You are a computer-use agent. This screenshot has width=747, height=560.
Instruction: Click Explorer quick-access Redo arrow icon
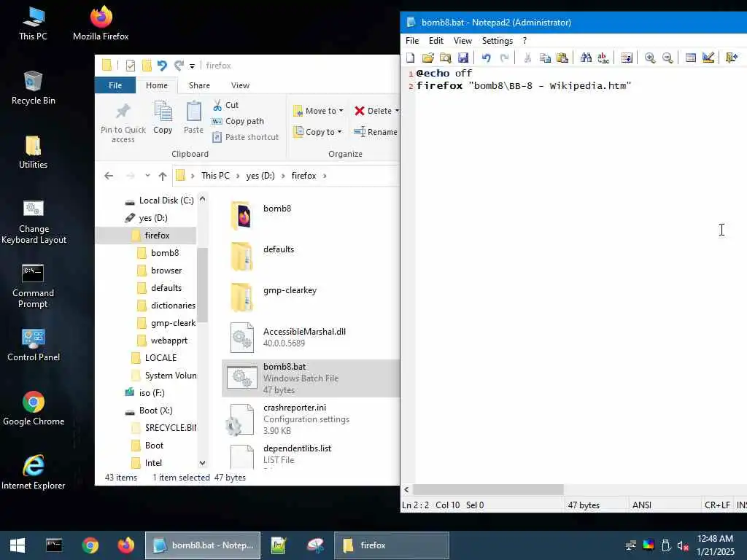179,66
